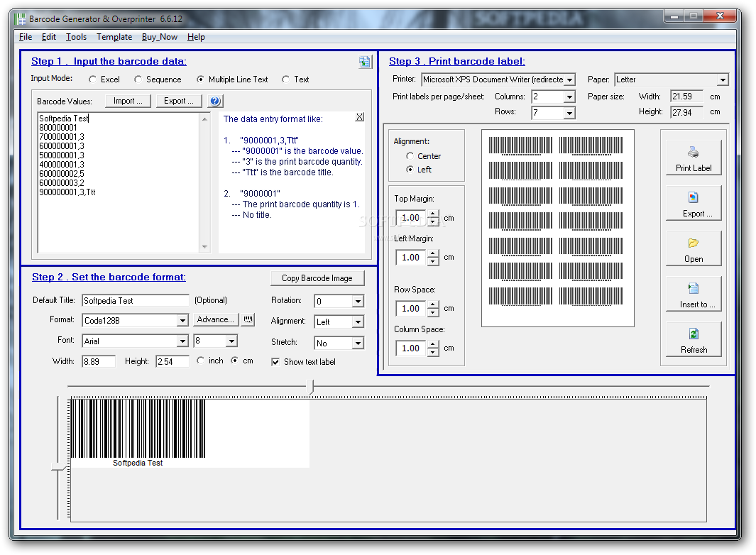
Task: Select Excel input mode
Action: [92, 79]
